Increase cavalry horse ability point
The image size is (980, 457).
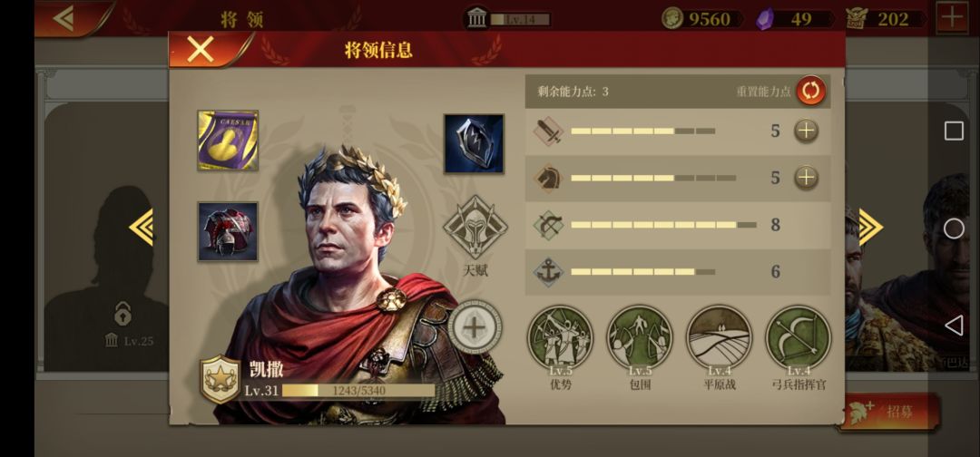pyautogui.click(x=807, y=178)
